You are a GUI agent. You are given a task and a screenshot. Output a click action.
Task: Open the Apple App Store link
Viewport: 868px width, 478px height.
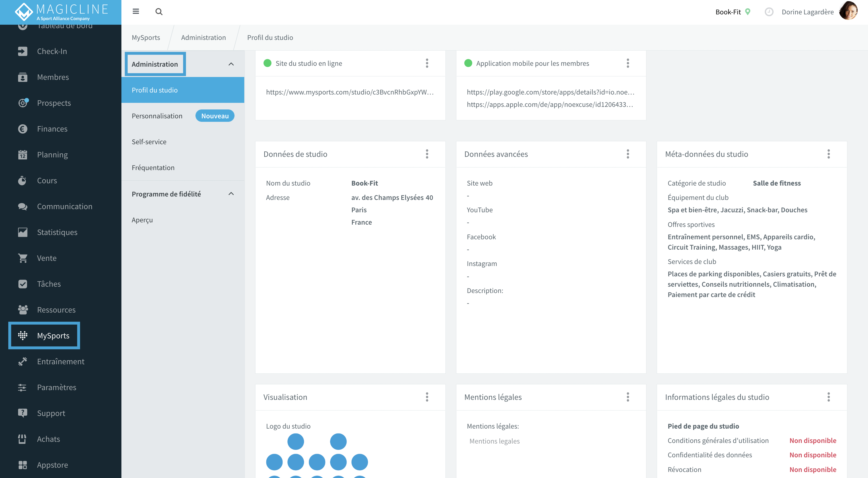click(x=550, y=105)
